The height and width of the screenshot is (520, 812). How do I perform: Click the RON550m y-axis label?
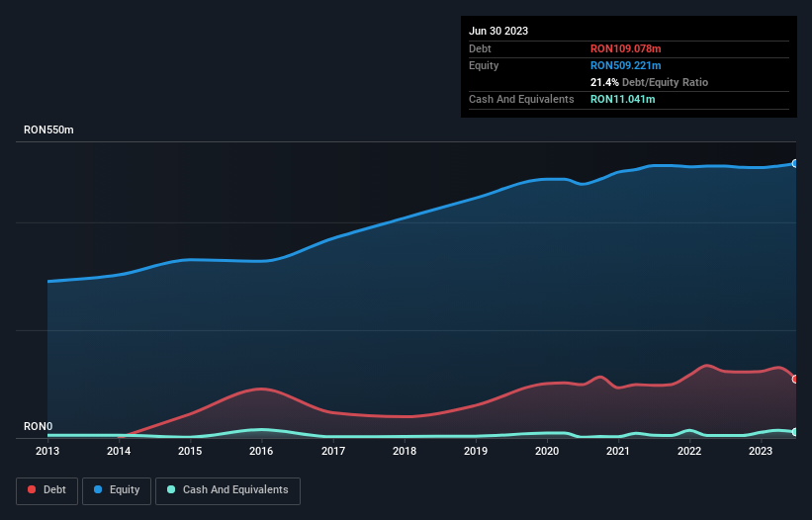[x=48, y=130]
